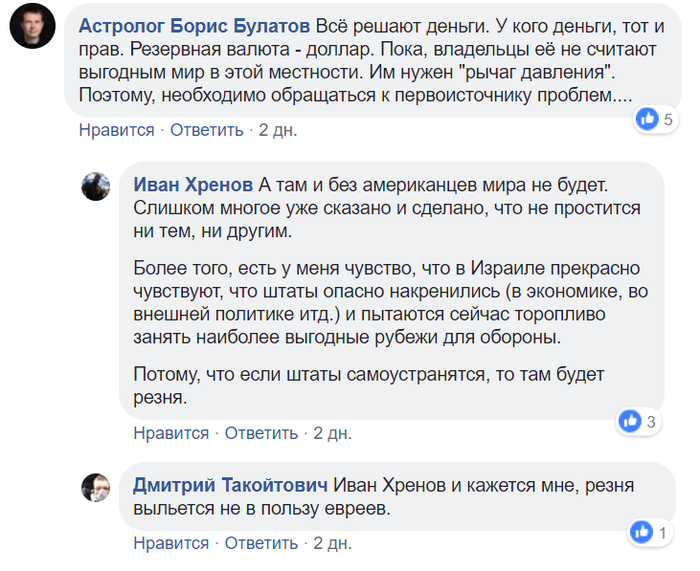This screenshot has width=700, height=571.
Task: Click Ответить under Дмитрий Такойтович's comment
Action: click(261, 543)
